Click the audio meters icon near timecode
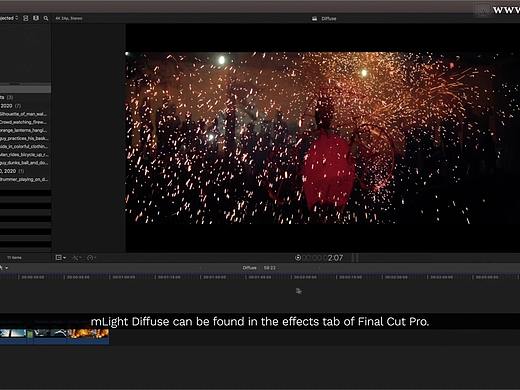The height and width of the screenshot is (390, 520). (x=355, y=258)
